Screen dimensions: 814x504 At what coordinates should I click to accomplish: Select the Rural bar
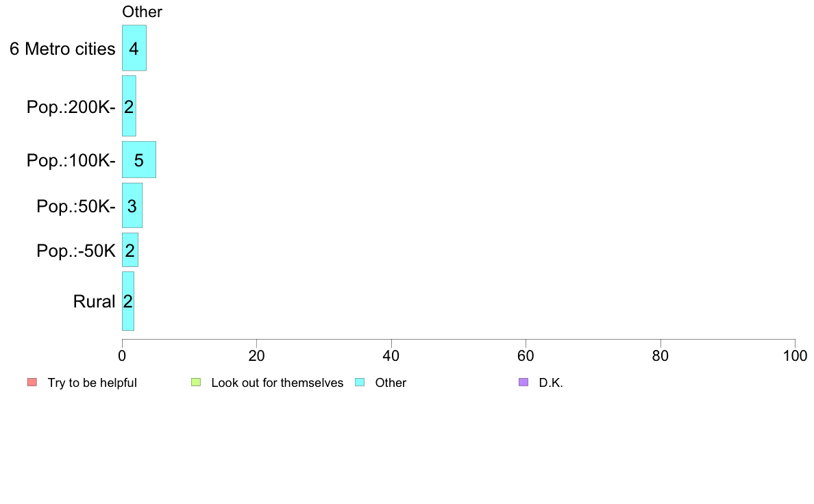tap(127, 301)
